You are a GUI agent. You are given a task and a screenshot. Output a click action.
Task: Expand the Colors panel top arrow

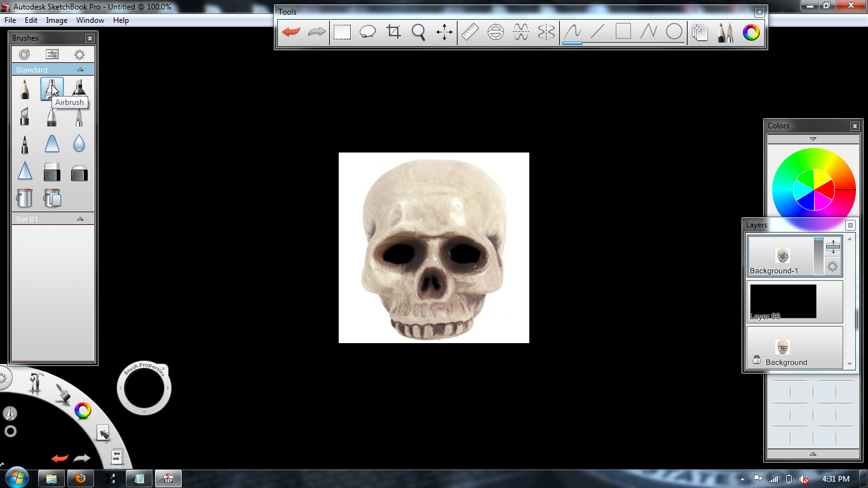coord(813,139)
